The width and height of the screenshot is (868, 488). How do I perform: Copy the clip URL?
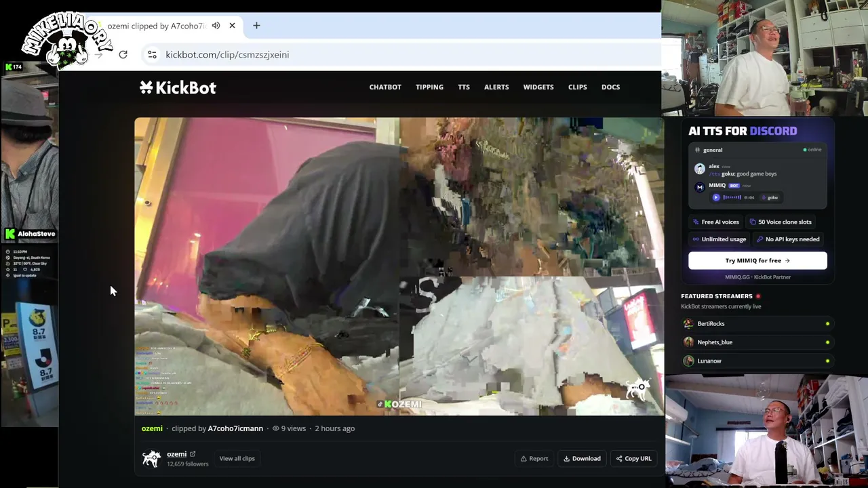coord(633,459)
